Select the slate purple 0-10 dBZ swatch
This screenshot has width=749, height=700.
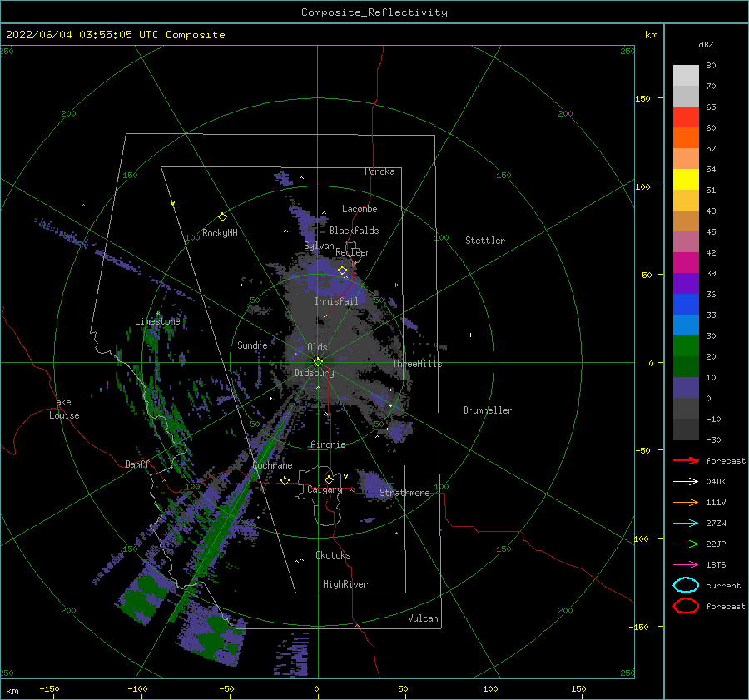tap(686, 388)
